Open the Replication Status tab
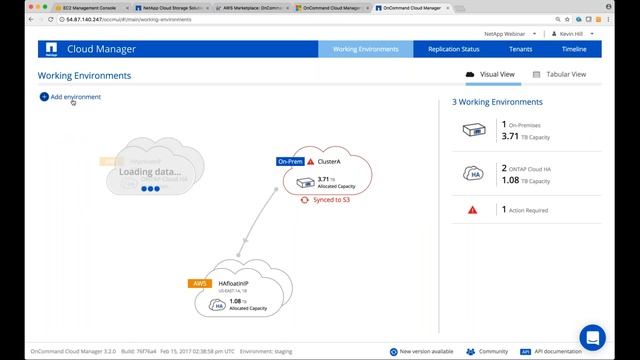Viewport: 640px width, 360px height. click(453, 49)
